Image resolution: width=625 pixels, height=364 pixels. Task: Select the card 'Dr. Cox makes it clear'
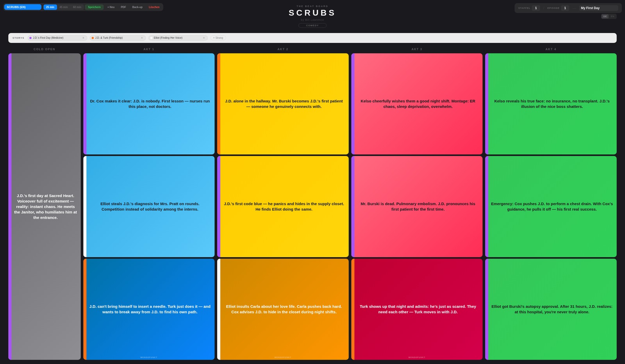pyautogui.click(x=149, y=104)
